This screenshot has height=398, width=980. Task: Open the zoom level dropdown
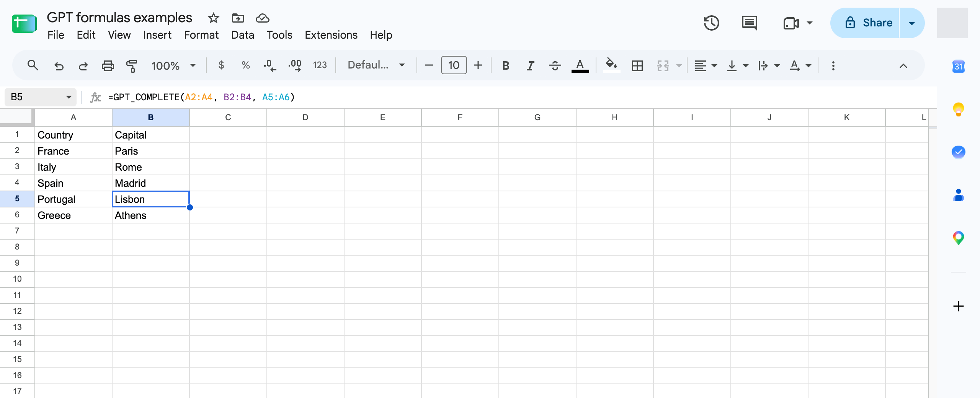(x=173, y=66)
